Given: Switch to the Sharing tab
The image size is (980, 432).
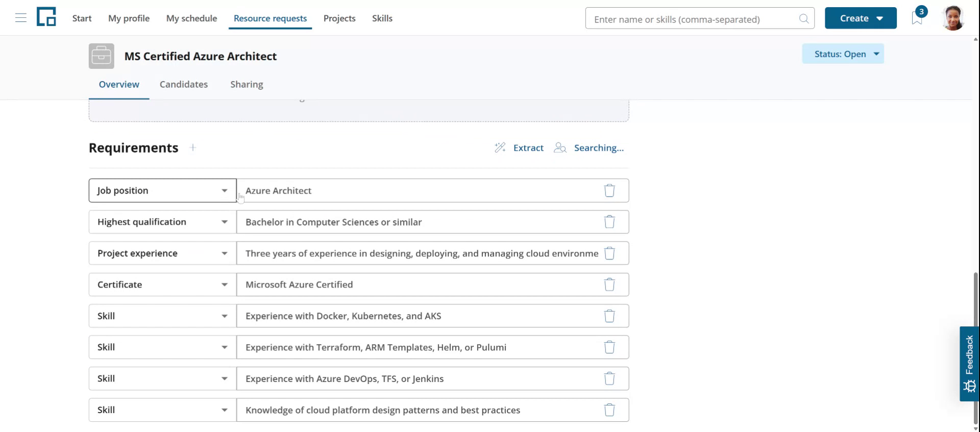Looking at the screenshot, I should [247, 84].
